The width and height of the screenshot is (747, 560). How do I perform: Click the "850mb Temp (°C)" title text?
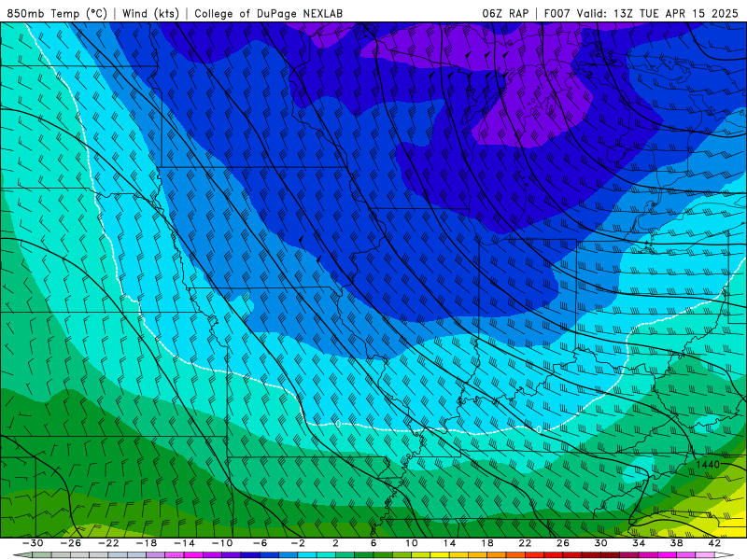[x=57, y=13]
